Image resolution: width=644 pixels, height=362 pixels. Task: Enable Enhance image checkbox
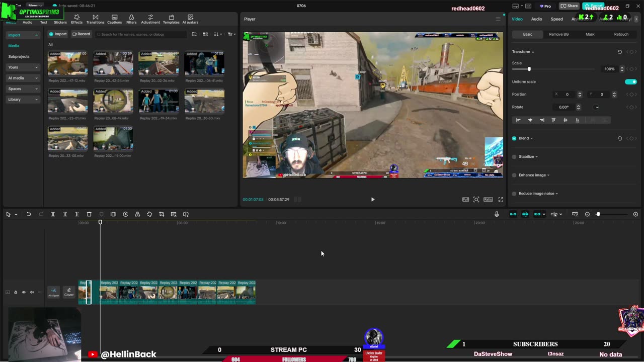pyautogui.click(x=514, y=175)
